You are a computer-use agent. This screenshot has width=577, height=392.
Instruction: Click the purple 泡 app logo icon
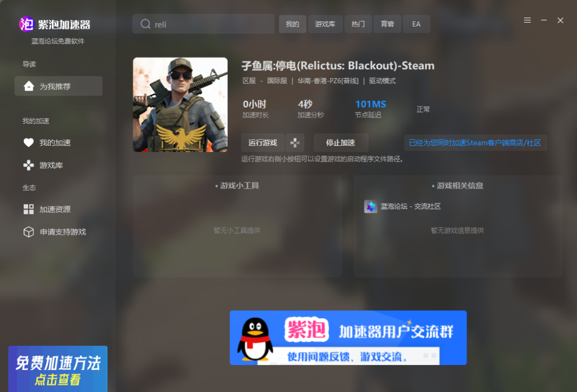tap(26, 24)
